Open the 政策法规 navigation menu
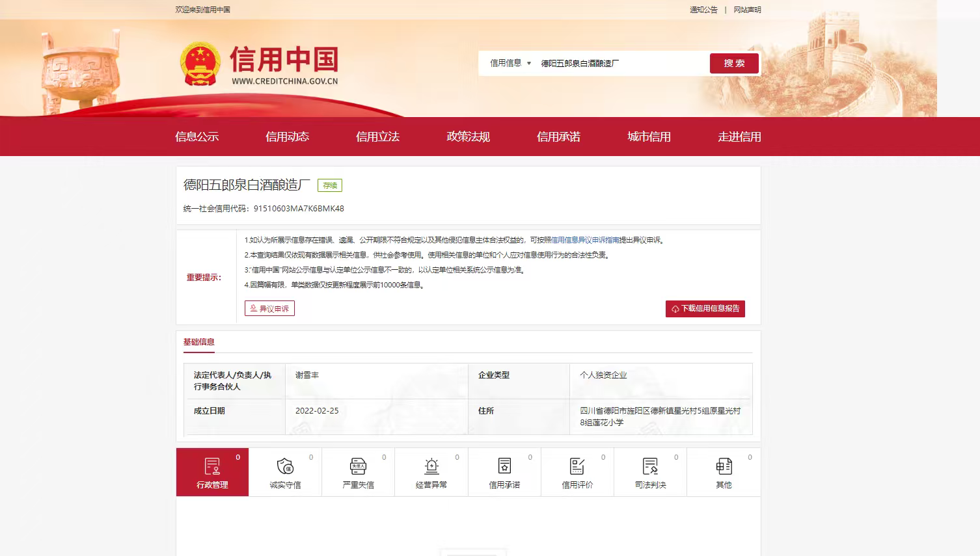The height and width of the screenshot is (556, 980). [468, 137]
